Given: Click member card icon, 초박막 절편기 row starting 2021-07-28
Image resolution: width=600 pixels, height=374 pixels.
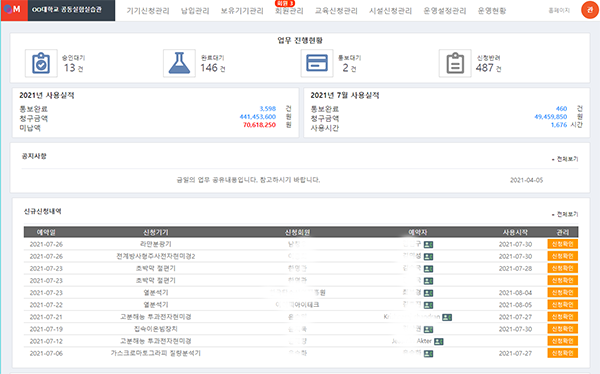Looking at the screenshot, I should click(429, 269).
